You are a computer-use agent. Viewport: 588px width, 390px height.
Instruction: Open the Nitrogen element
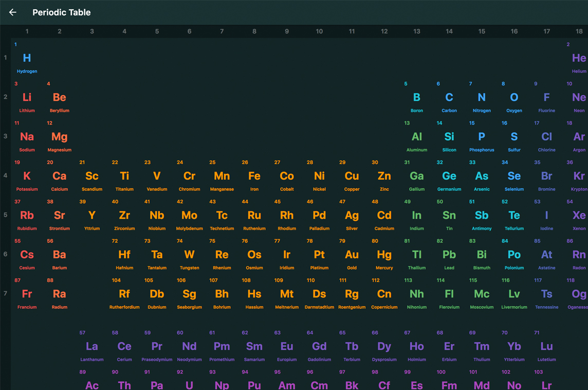(x=482, y=97)
